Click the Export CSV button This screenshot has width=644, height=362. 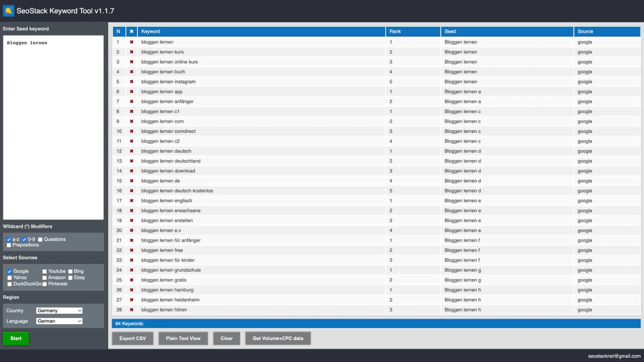(x=132, y=338)
